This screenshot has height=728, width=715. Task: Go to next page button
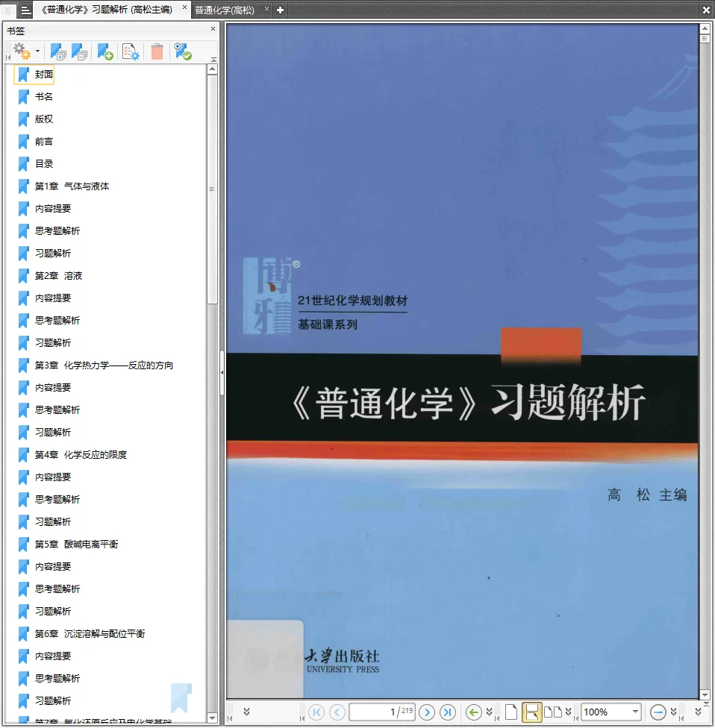pyautogui.click(x=427, y=712)
